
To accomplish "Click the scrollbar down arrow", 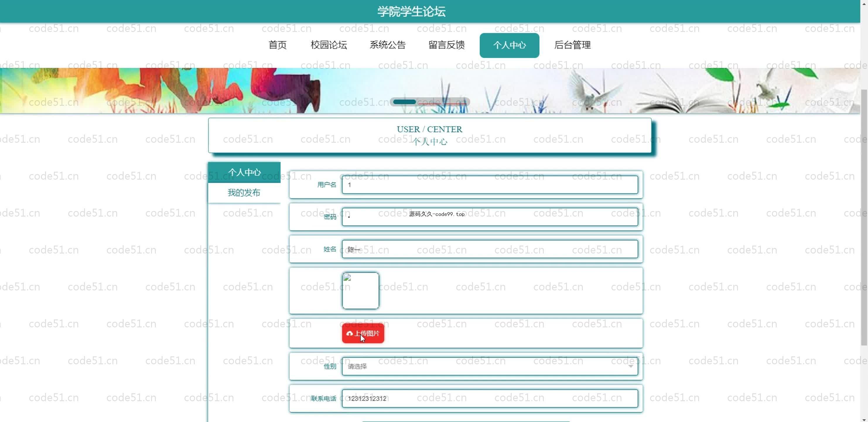I will click(864, 419).
